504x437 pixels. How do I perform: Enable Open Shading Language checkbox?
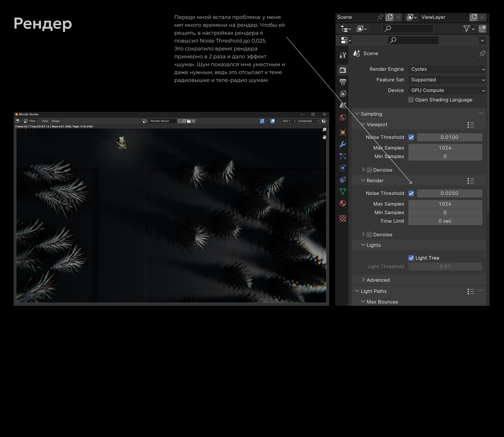[x=411, y=100]
